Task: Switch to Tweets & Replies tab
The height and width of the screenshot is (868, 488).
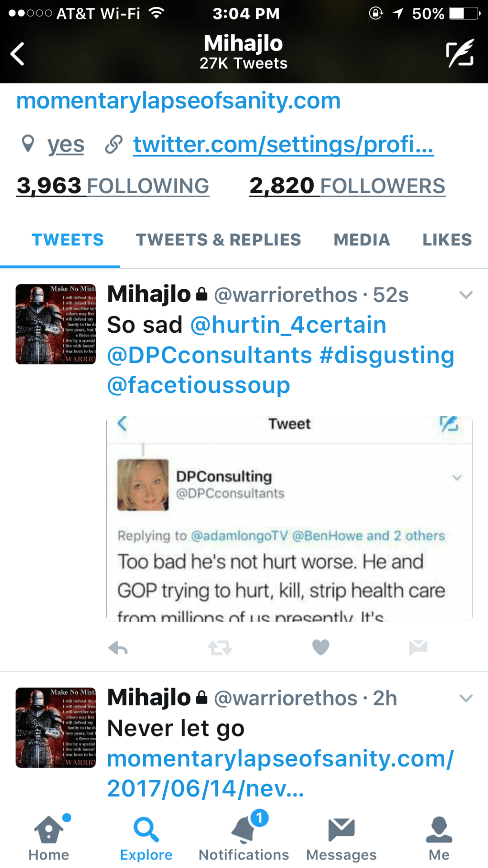Action: pos(218,240)
